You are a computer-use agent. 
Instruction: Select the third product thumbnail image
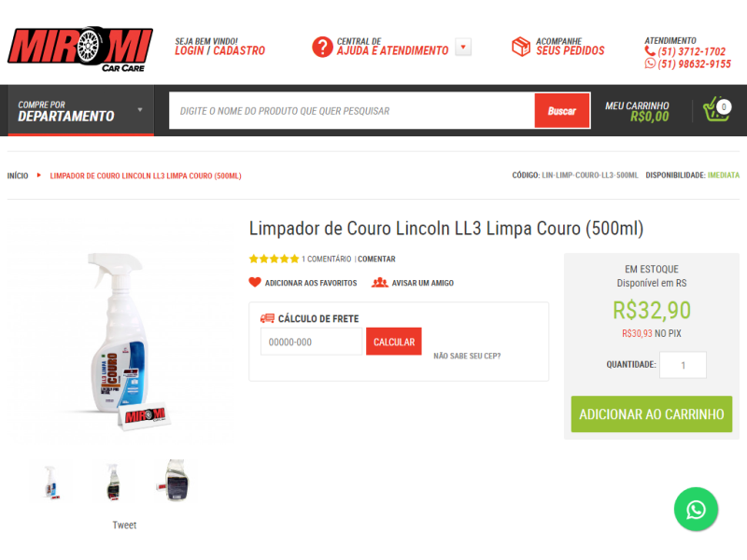point(176,481)
